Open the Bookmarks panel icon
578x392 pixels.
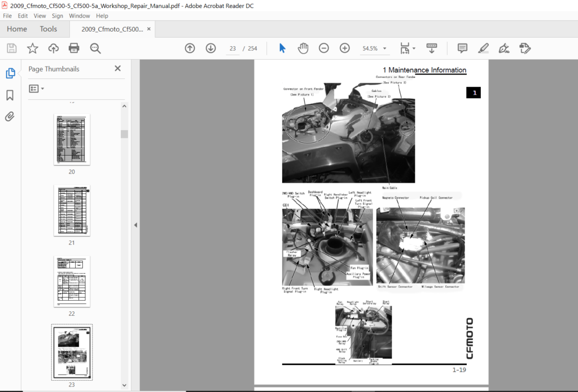(x=10, y=95)
